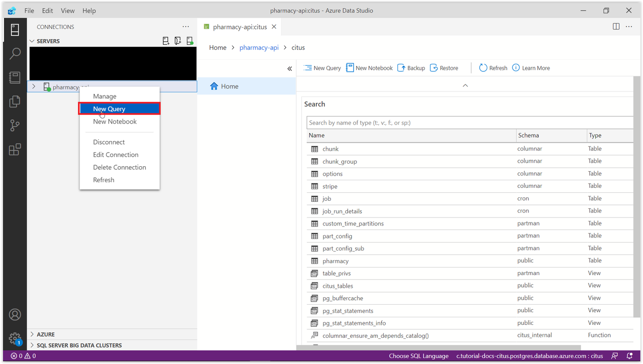
Task: Open the Source Control icon
Action: coord(15,126)
